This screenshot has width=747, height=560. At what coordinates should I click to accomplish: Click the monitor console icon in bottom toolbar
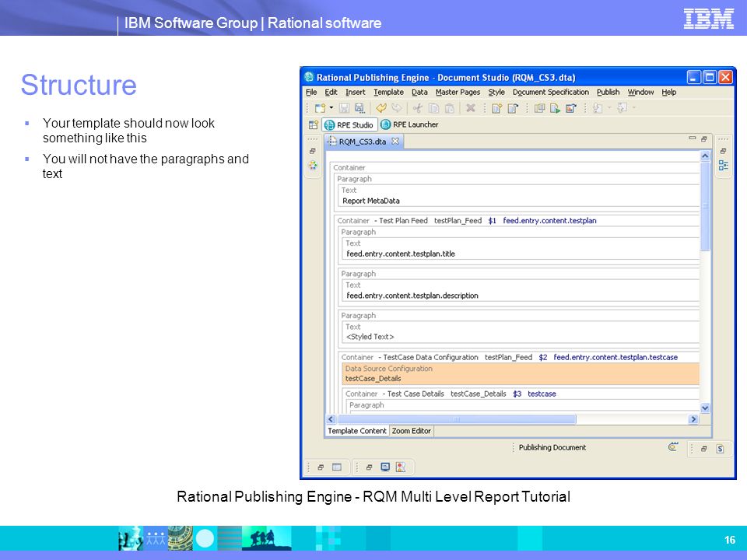[385, 467]
